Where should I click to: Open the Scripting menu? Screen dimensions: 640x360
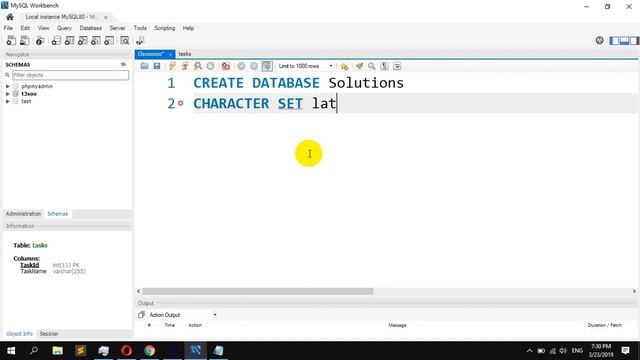pyautogui.click(x=164, y=28)
